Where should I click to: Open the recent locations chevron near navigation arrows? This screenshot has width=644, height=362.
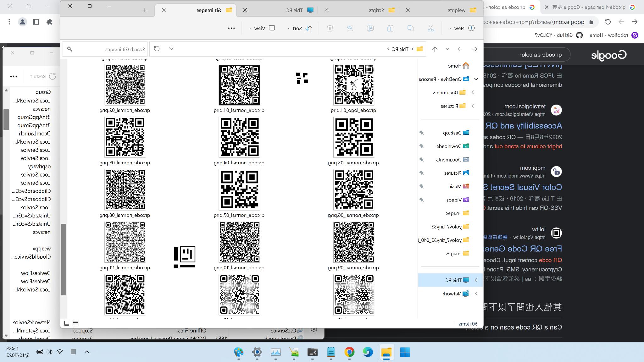(x=447, y=49)
